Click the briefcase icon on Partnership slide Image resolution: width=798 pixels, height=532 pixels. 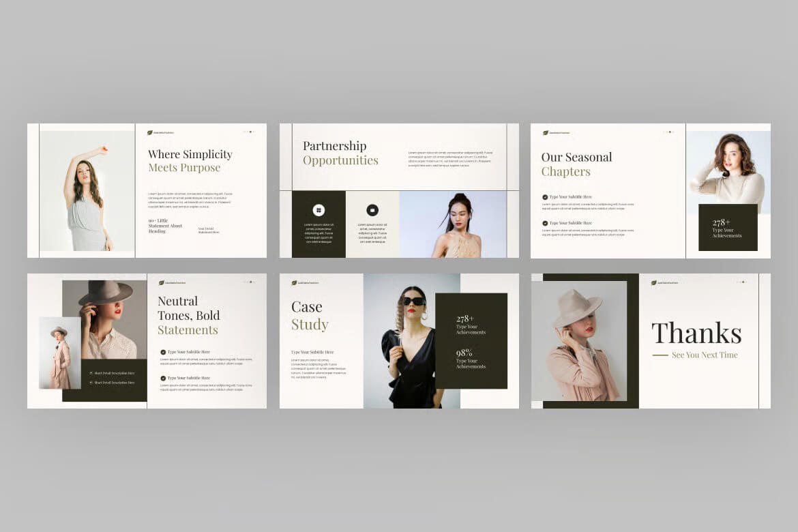point(372,210)
